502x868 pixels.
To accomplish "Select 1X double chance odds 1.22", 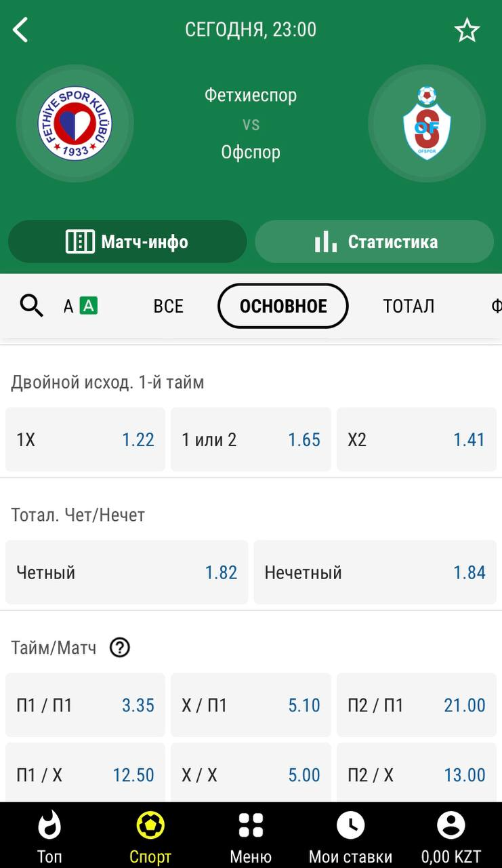I will tap(85, 439).
